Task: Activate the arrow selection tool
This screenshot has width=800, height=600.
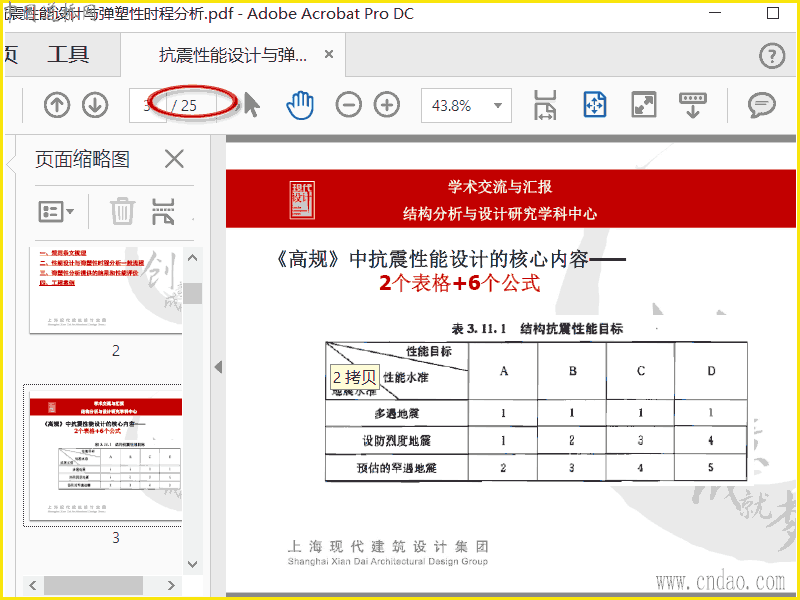Action: [x=252, y=105]
